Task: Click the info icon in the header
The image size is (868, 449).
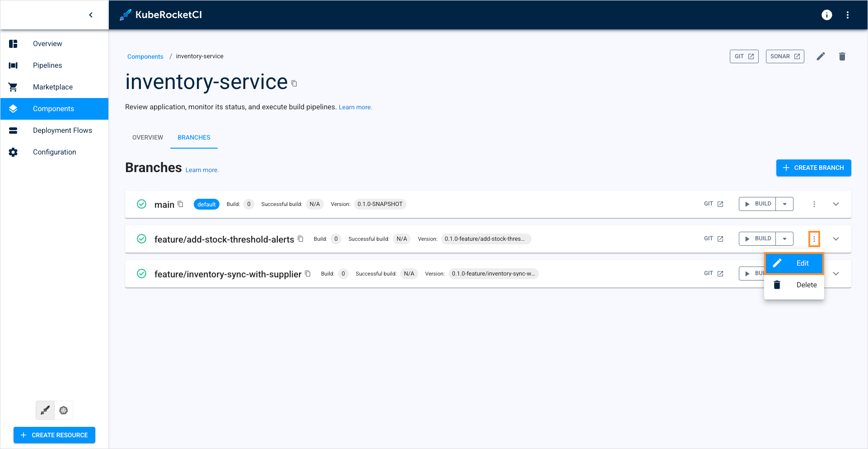Action: click(826, 15)
